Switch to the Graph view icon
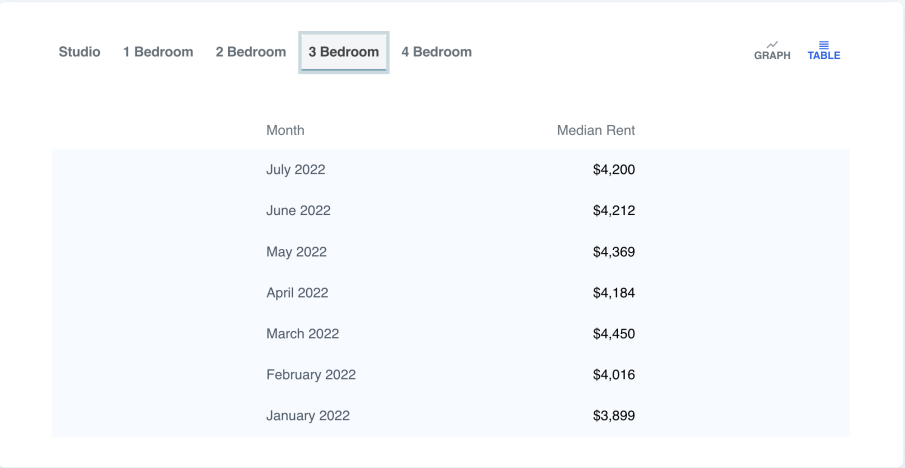 (x=772, y=50)
